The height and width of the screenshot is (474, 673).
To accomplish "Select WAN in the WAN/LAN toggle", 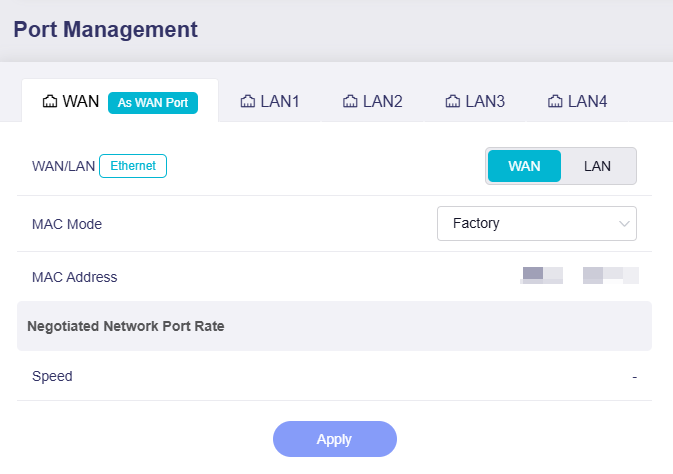I will (x=524, y=166).
